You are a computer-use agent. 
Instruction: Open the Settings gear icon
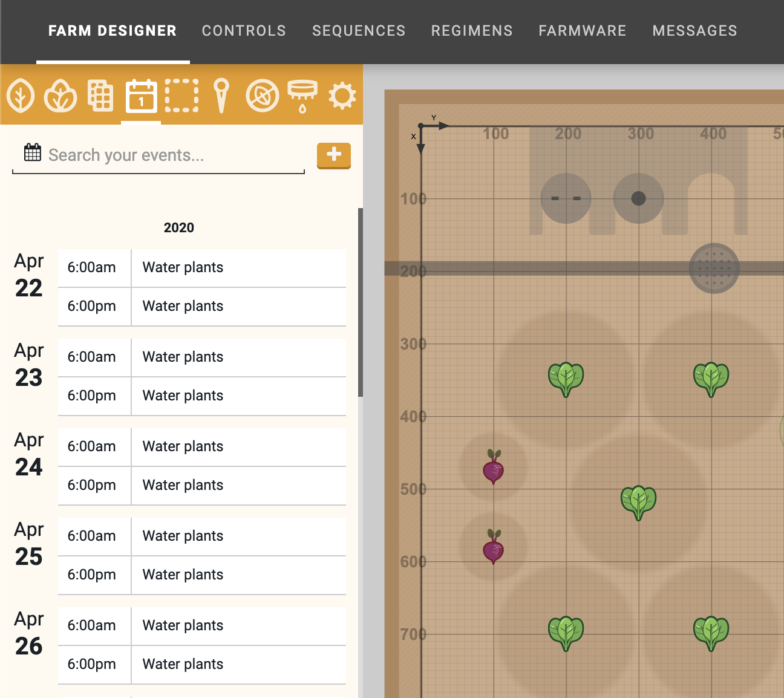coord(342,96)
